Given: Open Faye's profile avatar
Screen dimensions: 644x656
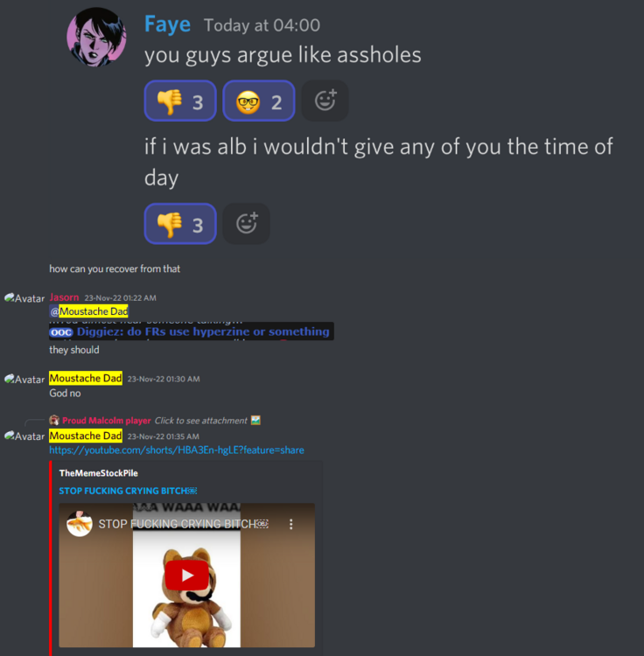Looking at the screenshot, I should coord(96,38).
